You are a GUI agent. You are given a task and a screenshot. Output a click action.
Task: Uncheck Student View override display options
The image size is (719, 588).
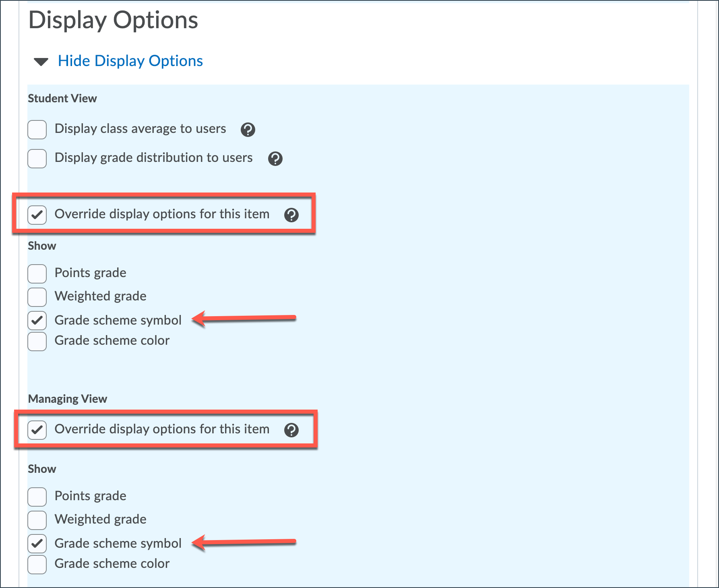point(37,215)
